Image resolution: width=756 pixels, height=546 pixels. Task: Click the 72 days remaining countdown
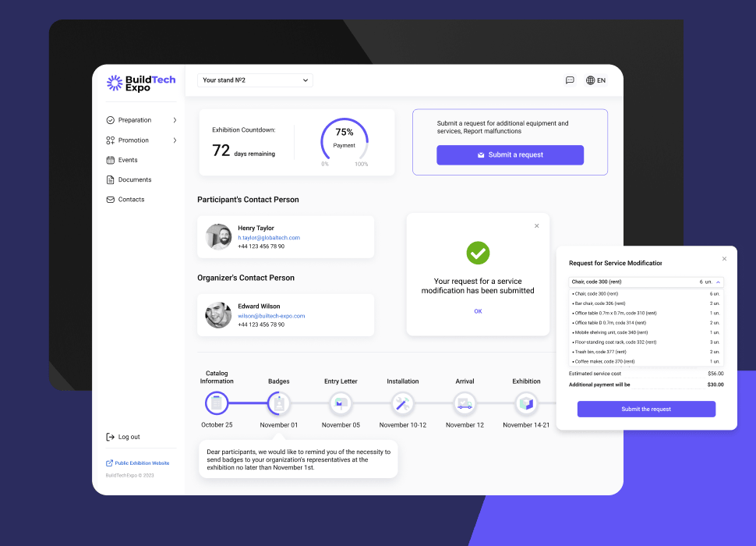tap(243, 151)
